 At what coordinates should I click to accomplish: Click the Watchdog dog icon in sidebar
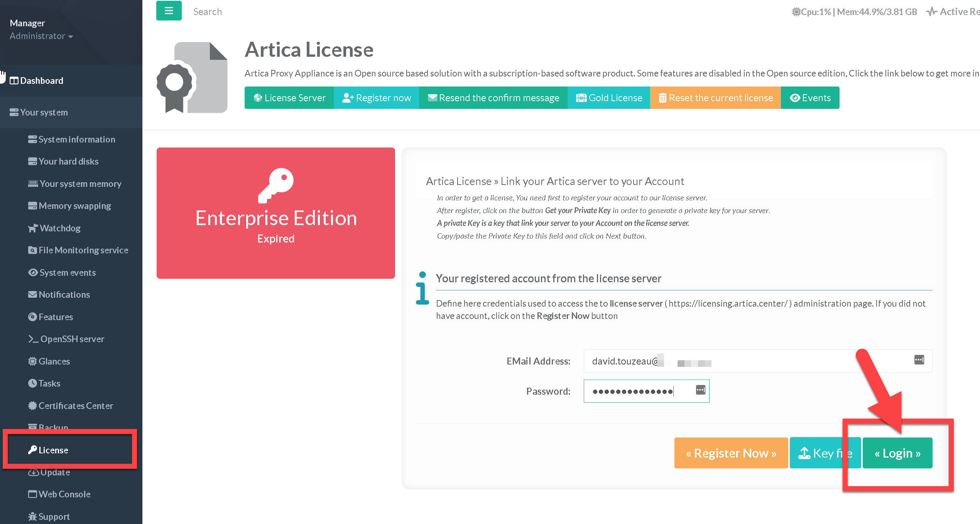33,228
